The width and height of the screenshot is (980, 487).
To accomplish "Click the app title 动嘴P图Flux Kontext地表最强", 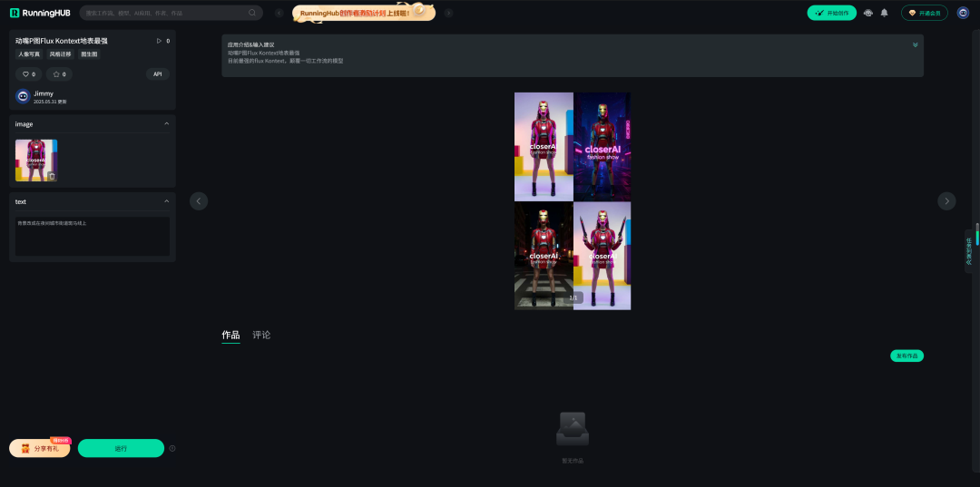I will coord(62,41).
